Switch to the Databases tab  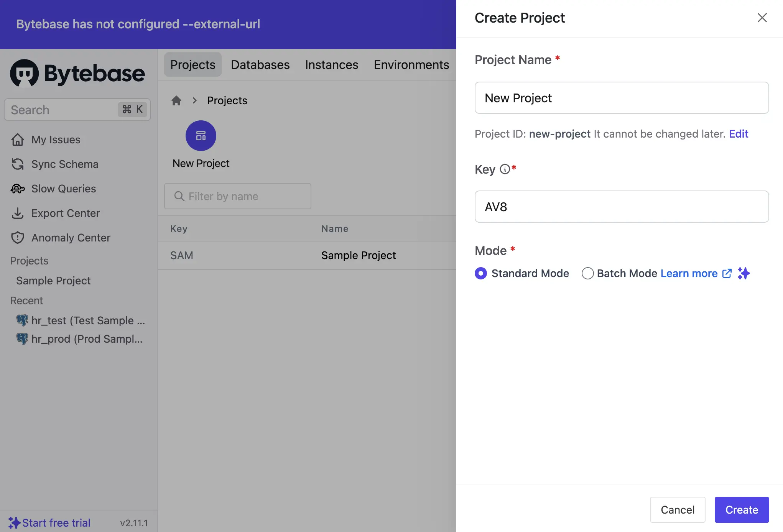(x=260, y=64)
